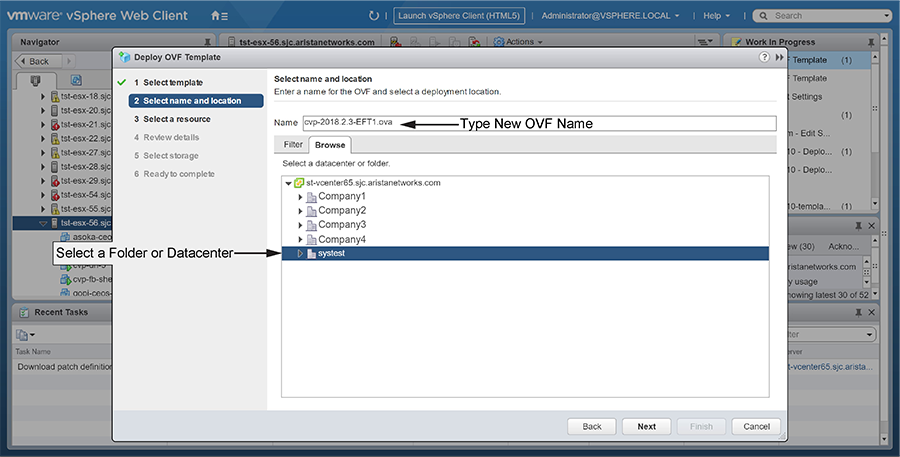Select tst-esx-28 in Navigator tree
Viewport: 900px width, 457px height.
click(86, 166)
